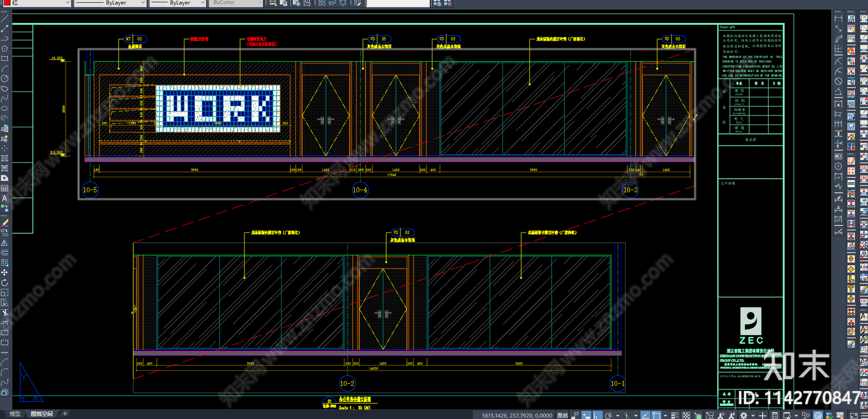Click the 10-5 grid marker label

point(90,190)
